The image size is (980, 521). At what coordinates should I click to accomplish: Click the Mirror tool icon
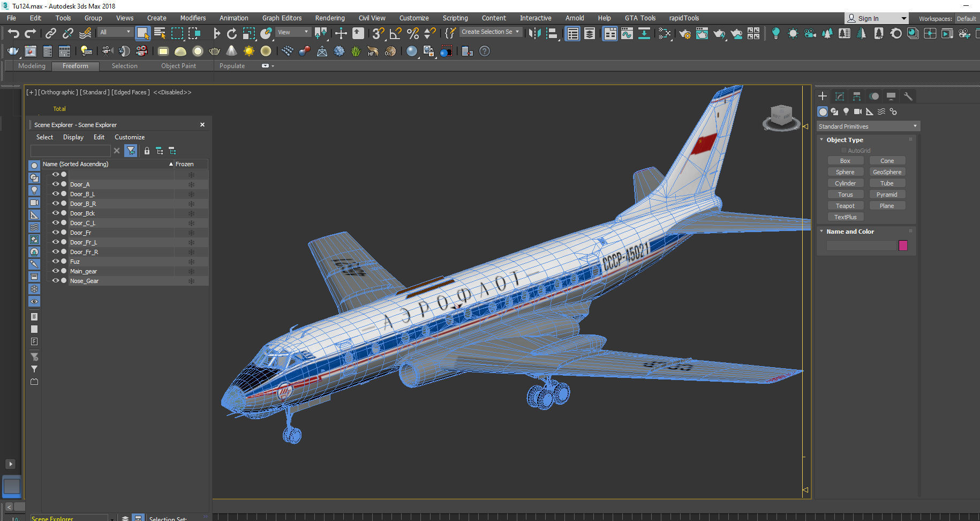pos(534,33)
